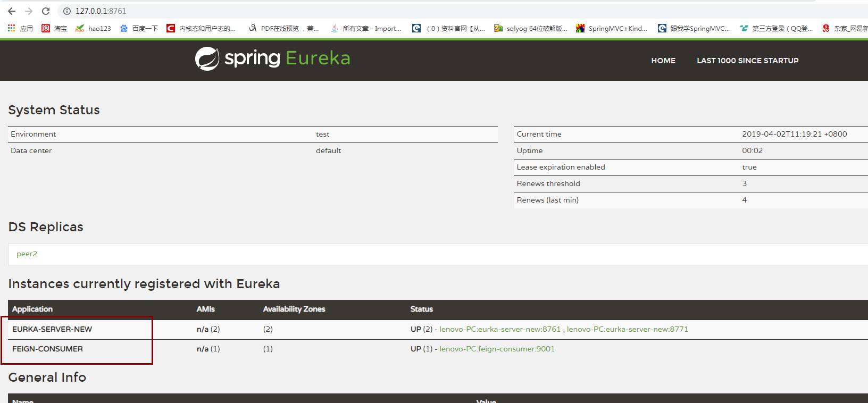Image resolution: width=868 pixels, height=403 pixels.
Task: Click the browser forward arrow
Action: pos(29,11)
